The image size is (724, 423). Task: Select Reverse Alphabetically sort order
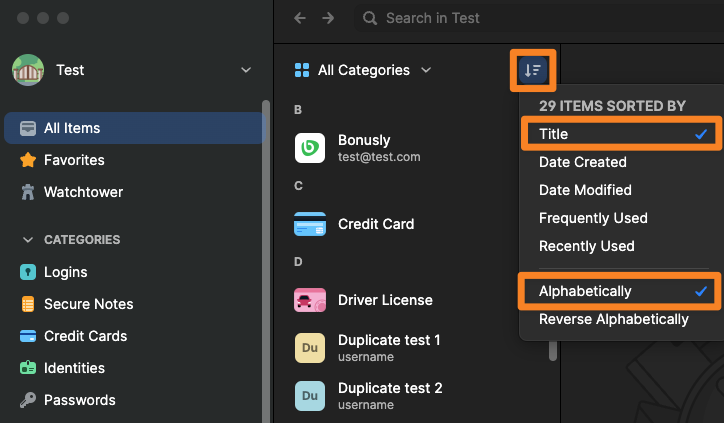(x=613, y=319)
